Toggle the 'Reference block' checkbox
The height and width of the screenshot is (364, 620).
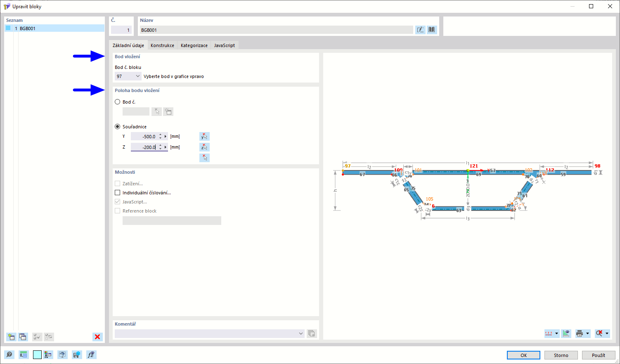(x=118, y=211)
